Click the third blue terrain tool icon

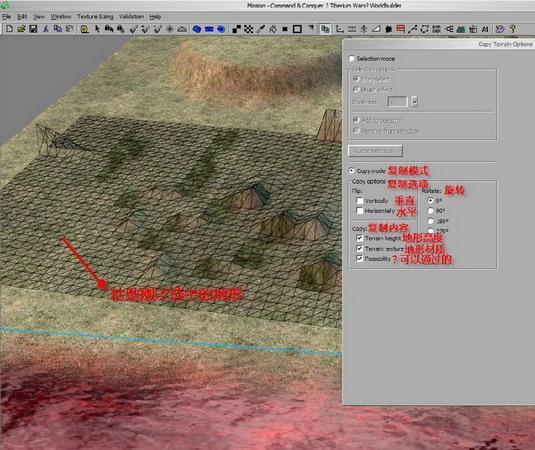click(221, 29)
